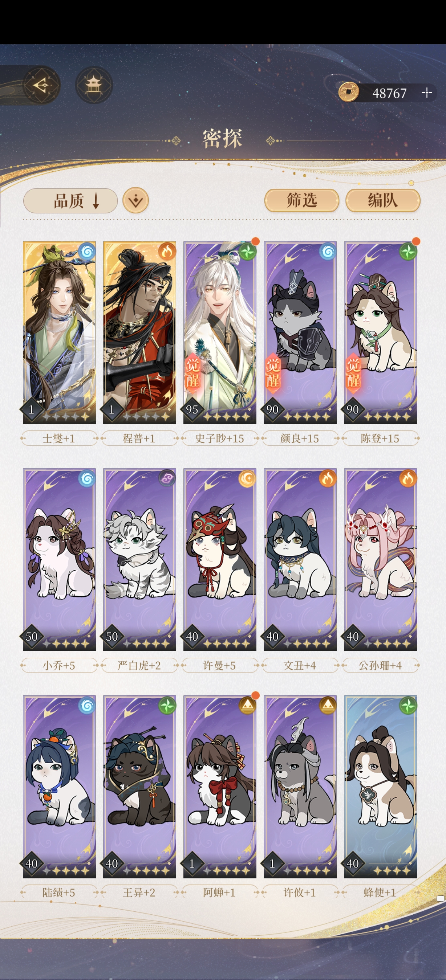Select the 阿蝉+1 card
Viewport: 446px width, 980px height.
point(220,786)
